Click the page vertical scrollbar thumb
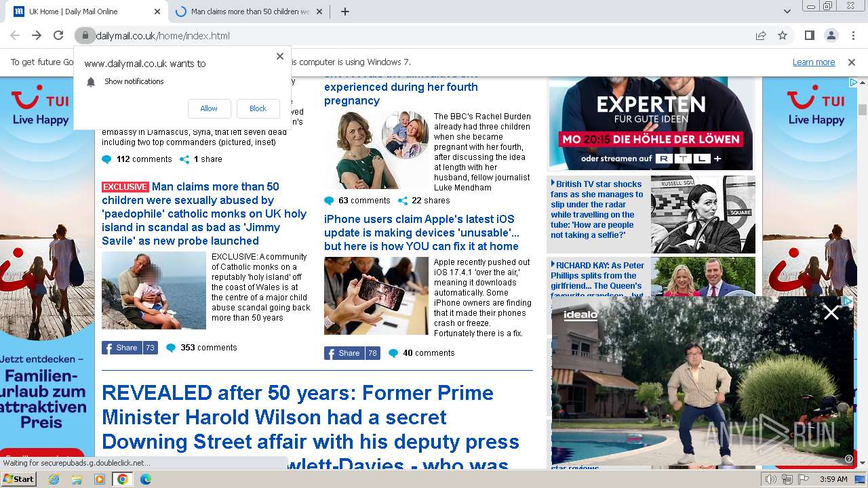Image resolution: width=868 pixels, height=488 pixels. pyautogui.click(x=863, y=110)
